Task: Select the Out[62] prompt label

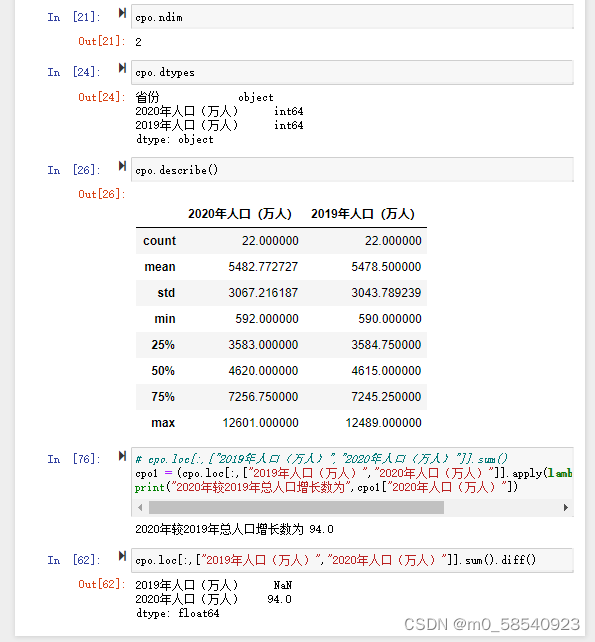Action: (x=102, y=584)
